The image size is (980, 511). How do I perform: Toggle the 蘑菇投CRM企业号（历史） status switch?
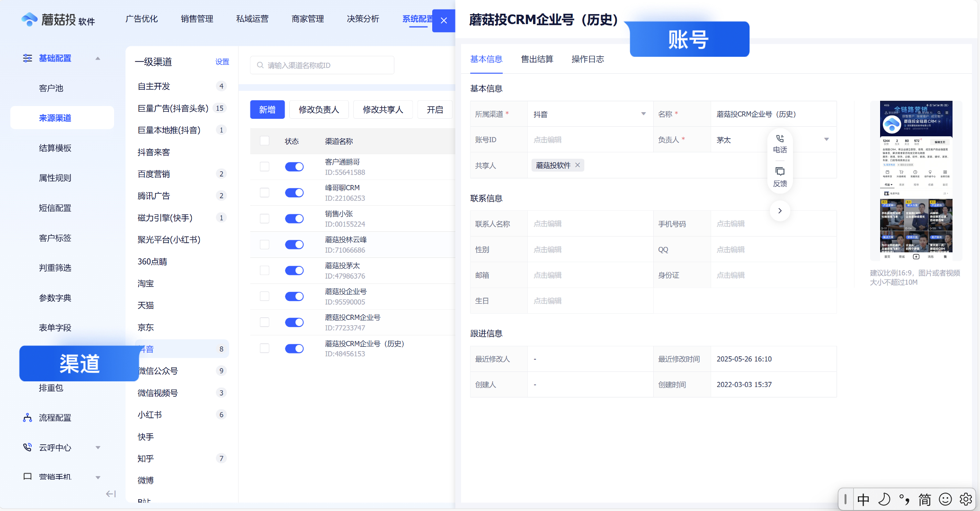[294, 349]
